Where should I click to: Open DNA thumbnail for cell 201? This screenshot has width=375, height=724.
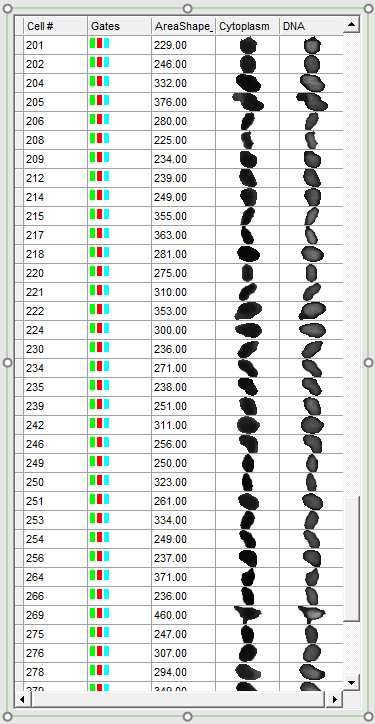tap(313, 45)
